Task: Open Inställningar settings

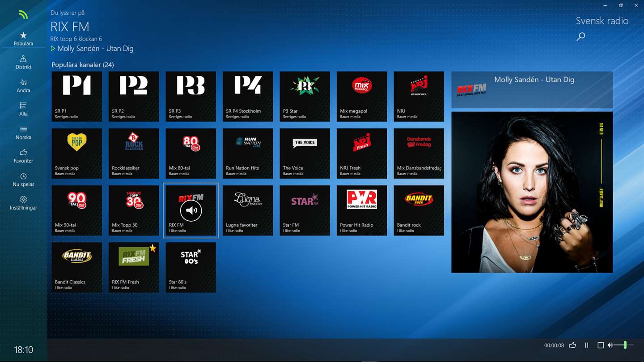Action: point(23,203)
